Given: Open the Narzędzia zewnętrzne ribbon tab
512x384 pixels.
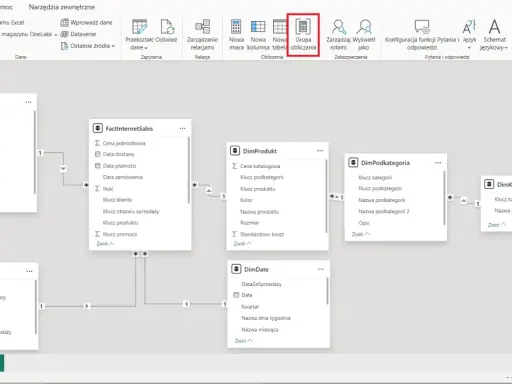Looking at the screenshot, I should click(62, 7).
